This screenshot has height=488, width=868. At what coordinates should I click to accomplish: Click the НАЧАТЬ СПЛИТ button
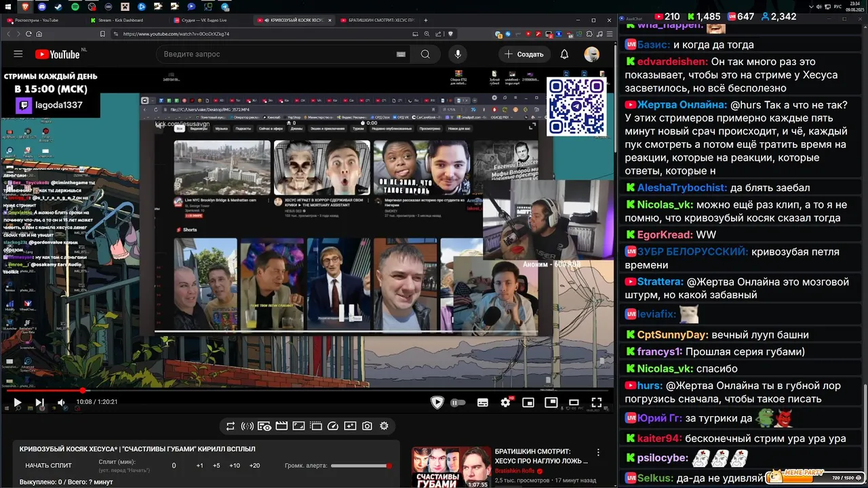point(48,466)
